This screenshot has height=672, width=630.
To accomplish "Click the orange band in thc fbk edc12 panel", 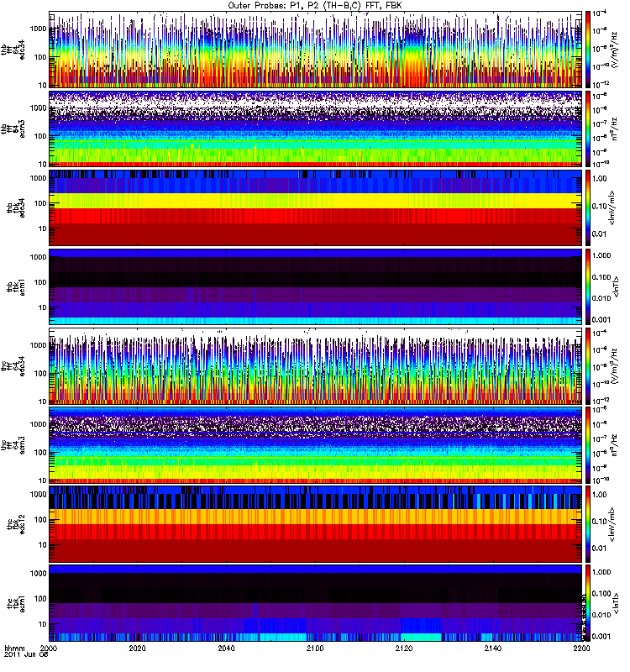I will (x=316, y=516).
